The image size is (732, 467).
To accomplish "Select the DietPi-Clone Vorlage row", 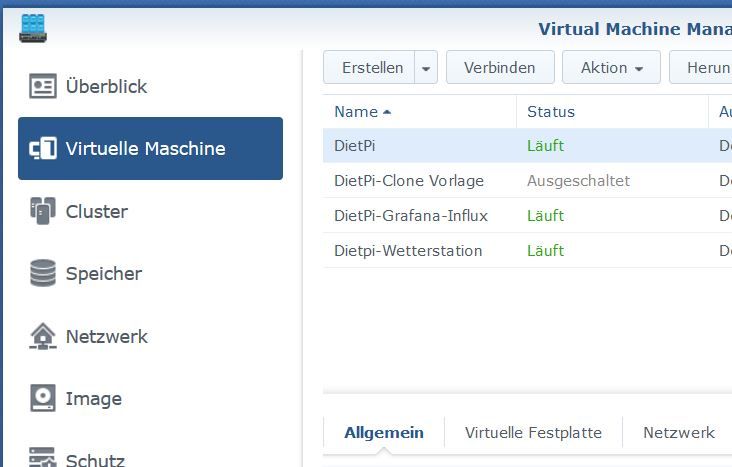I will click(x=409, y=181).
